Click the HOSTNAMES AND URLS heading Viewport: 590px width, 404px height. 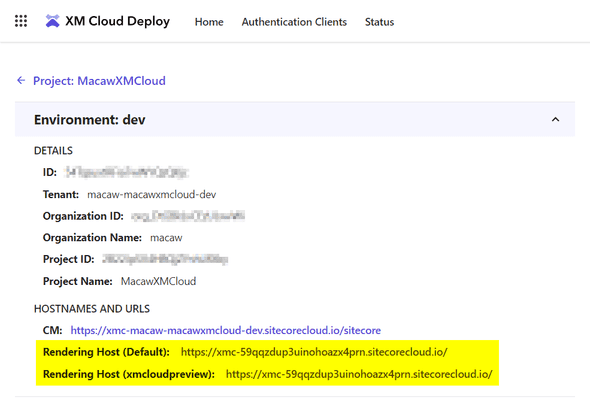92,309
